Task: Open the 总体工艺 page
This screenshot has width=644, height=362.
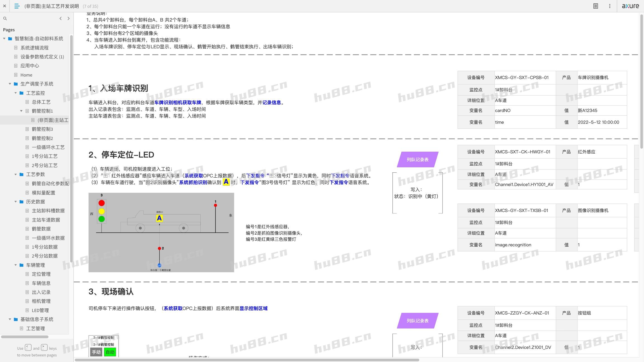Action: click(x=41, y=102)
